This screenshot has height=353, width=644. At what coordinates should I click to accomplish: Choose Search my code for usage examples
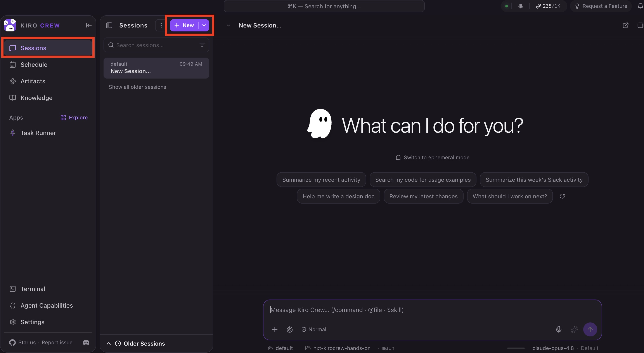[423, 180]
